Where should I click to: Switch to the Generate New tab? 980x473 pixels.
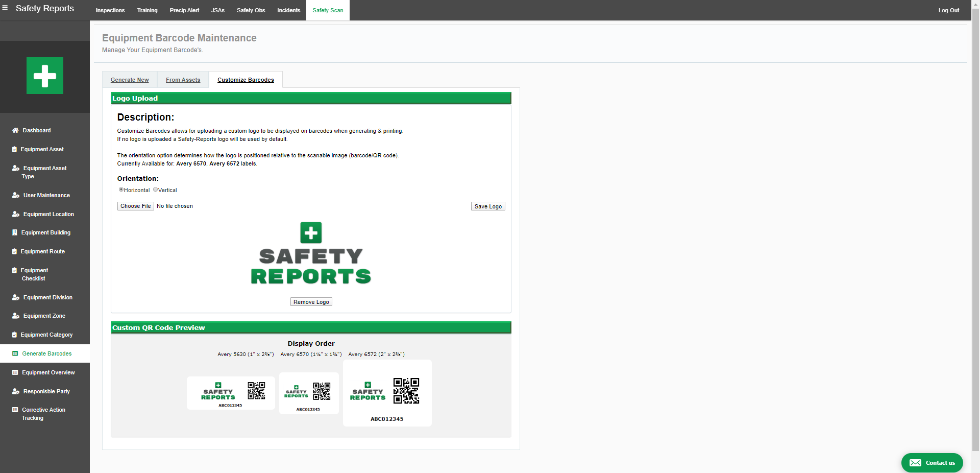pyautogui.click(x=130, y=80)
